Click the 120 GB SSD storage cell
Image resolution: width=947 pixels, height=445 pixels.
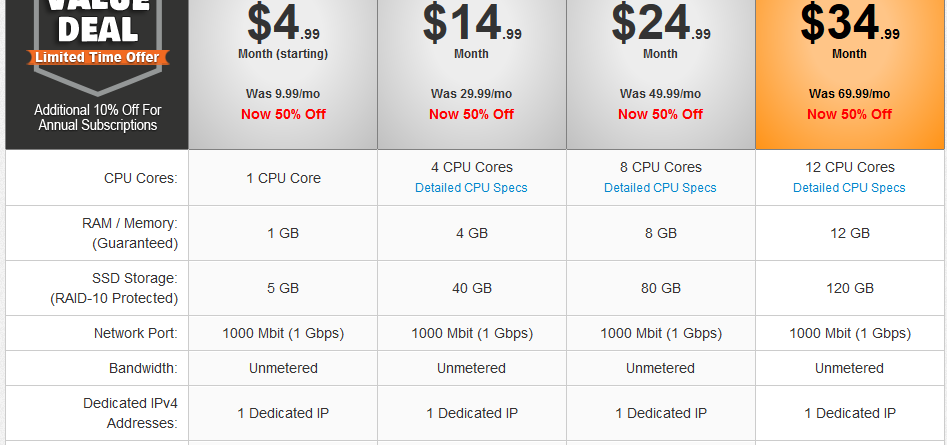coord(850,288)
